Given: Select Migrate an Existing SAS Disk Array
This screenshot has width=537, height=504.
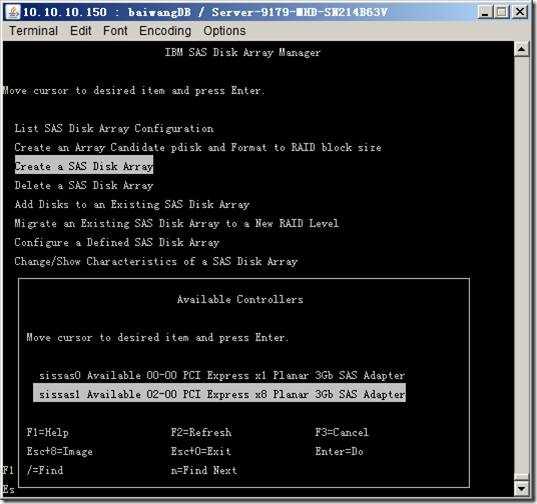Looking at the screenshot, I should click(x=177, y=224).
